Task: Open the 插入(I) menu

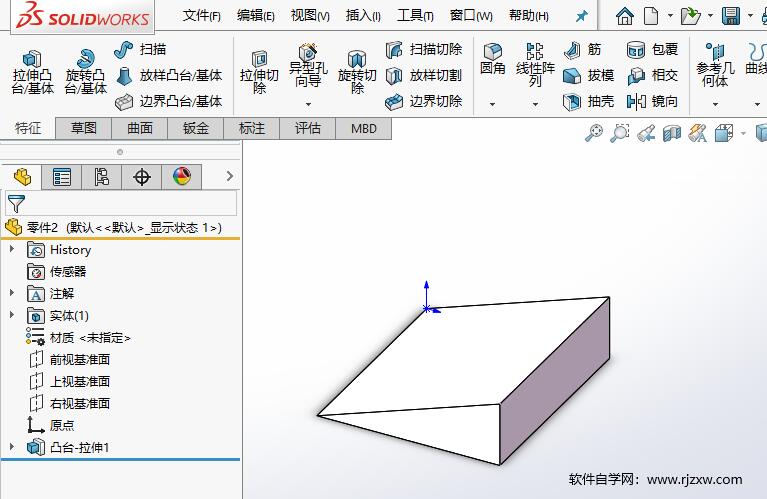Action: [x=363, y=16]
